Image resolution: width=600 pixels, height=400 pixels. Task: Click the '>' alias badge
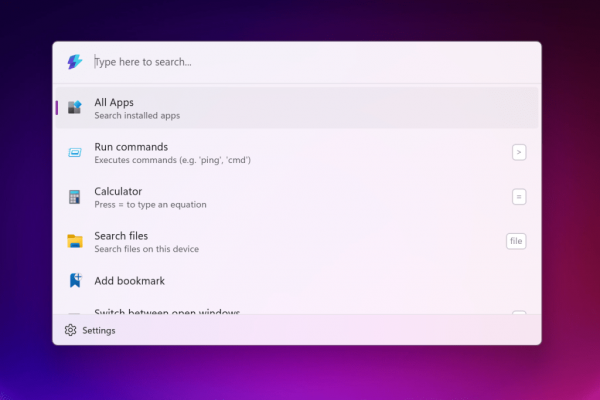(x=519, y=152)
